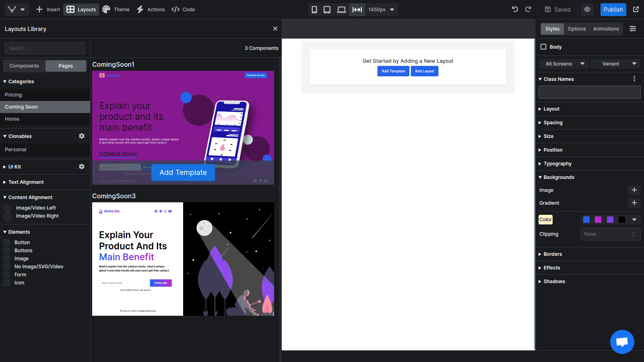644x362 pixels.
Task: Add a background gradient
Action: point(634,203)
